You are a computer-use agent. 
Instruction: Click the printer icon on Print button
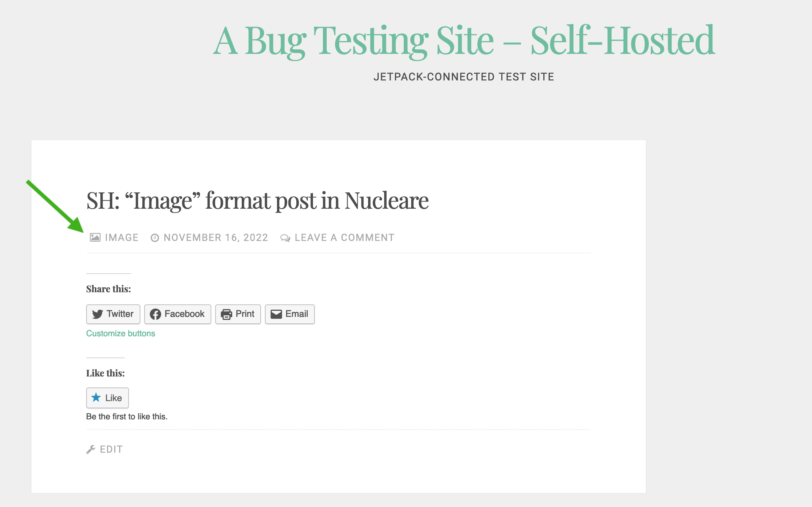click(226, 314)
